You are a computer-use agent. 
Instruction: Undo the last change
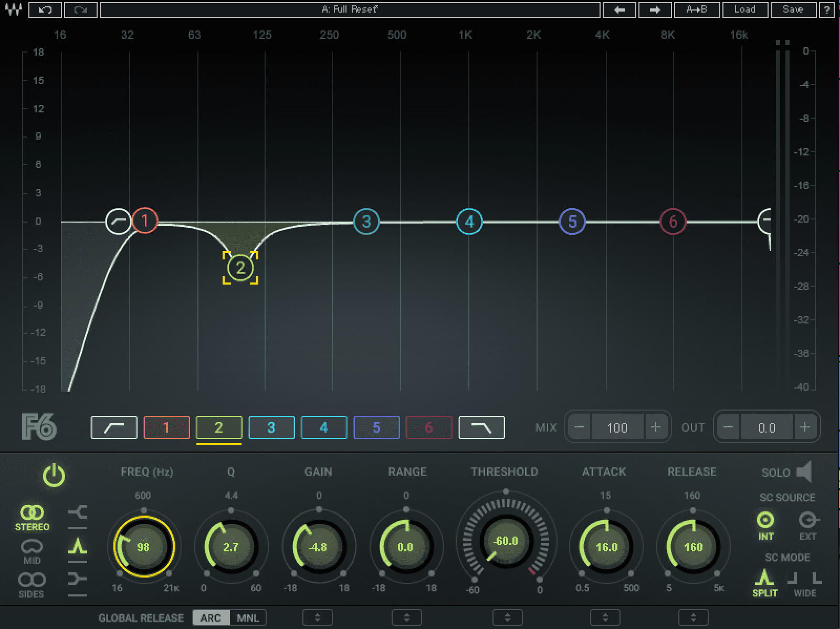(45, 9)
